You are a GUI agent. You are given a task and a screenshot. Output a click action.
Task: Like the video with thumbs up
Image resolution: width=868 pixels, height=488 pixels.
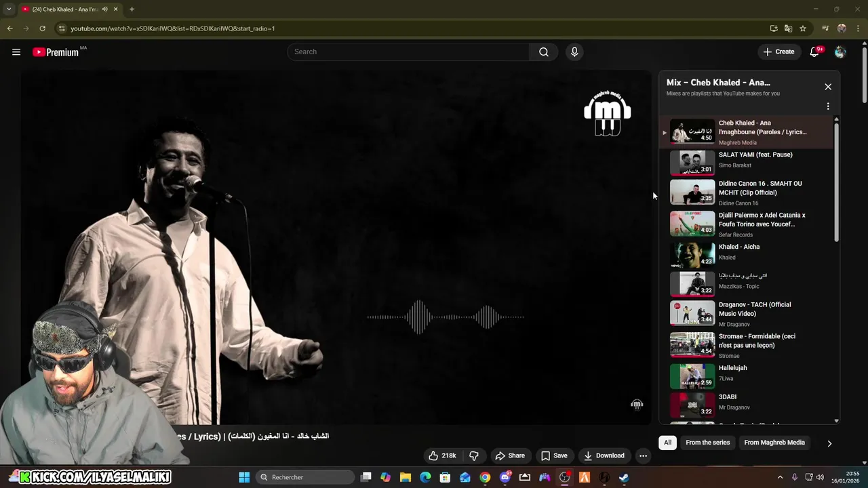click(x=441, y=455)
